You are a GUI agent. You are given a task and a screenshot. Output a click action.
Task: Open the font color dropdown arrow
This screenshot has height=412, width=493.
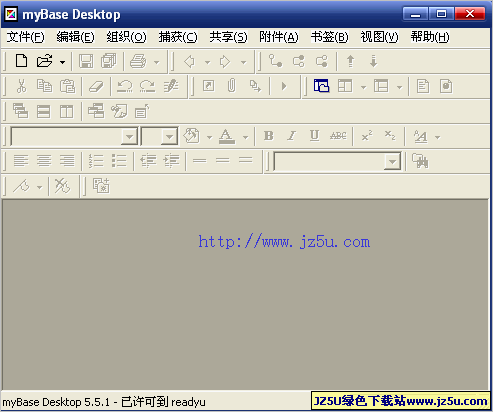pyautogui.click(x=246, y=137)
